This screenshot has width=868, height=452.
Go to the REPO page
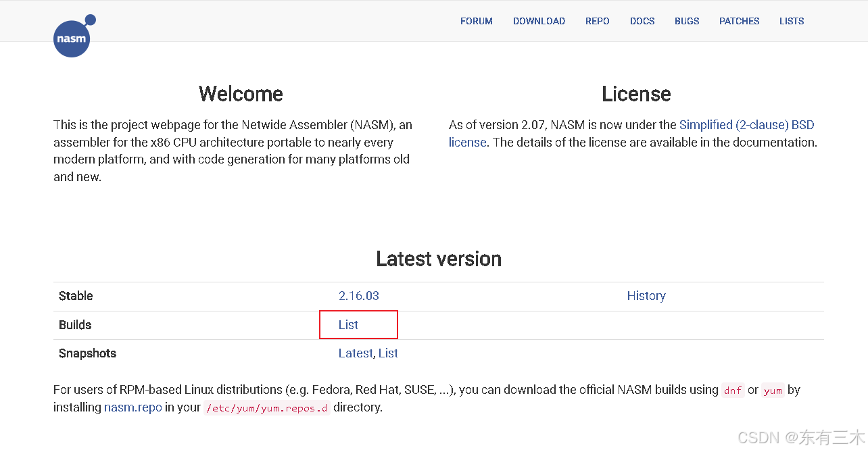click(598, 21)
